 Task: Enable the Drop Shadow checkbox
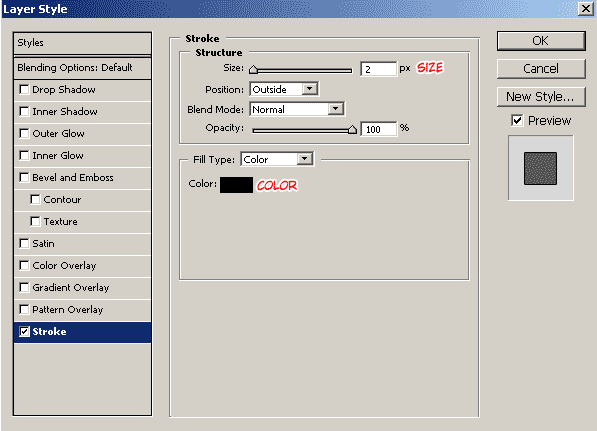point(24,89)
